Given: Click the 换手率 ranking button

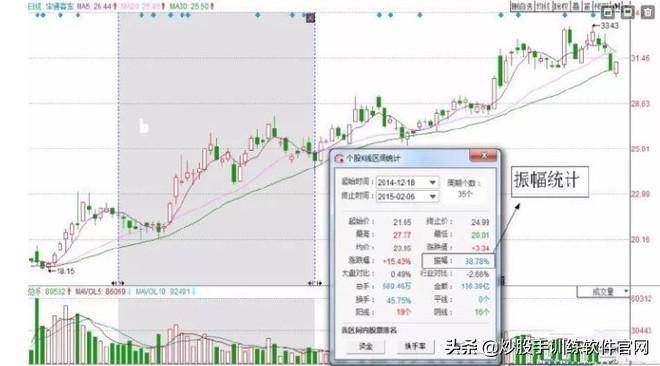Looking at the screenshot, I should coord(415,346).
